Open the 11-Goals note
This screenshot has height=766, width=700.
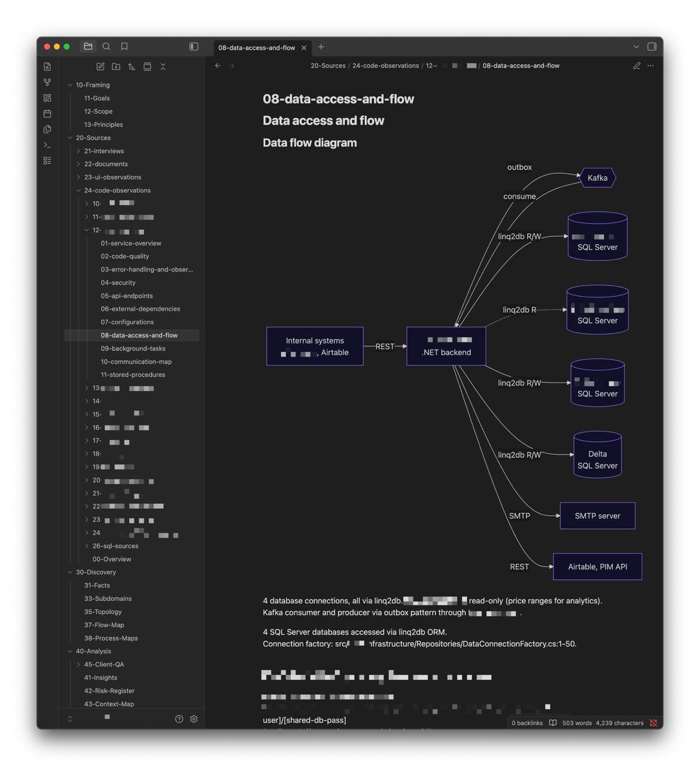pyautogui.click(x=97, y=98)
